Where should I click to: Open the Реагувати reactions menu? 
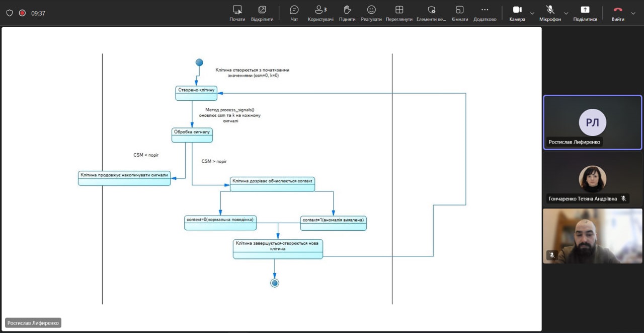click(371, 13)
